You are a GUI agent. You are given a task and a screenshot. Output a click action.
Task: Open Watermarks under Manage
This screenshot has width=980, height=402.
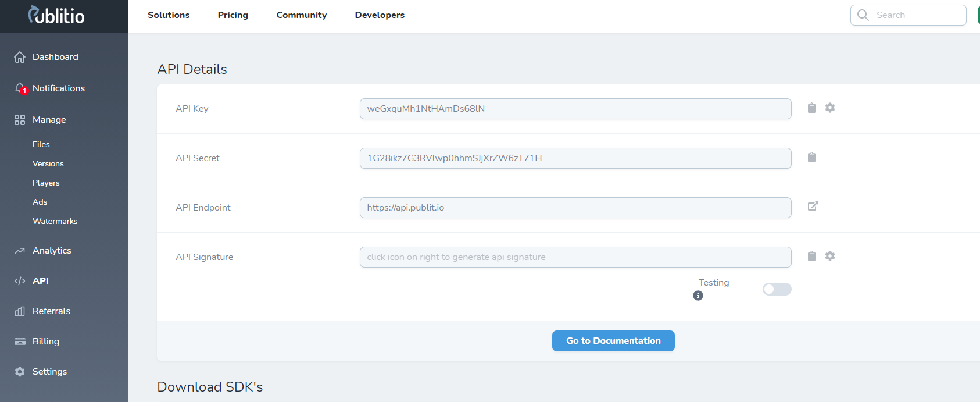55,221
